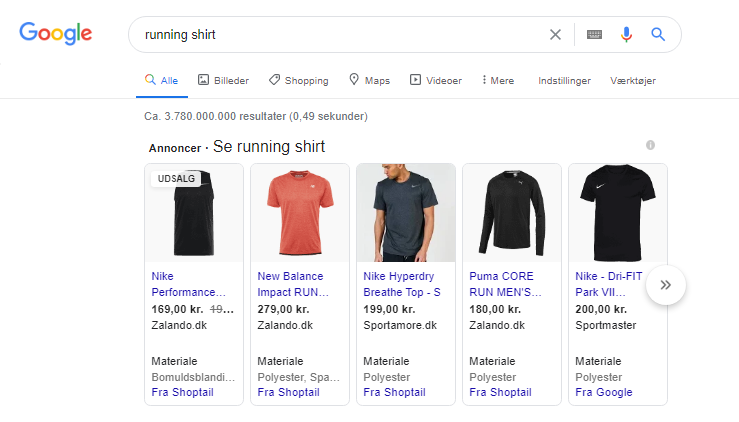Screen dimensions: 739x422
Task: Click the red New Balance shirt image
Action: tap(300, 213)
